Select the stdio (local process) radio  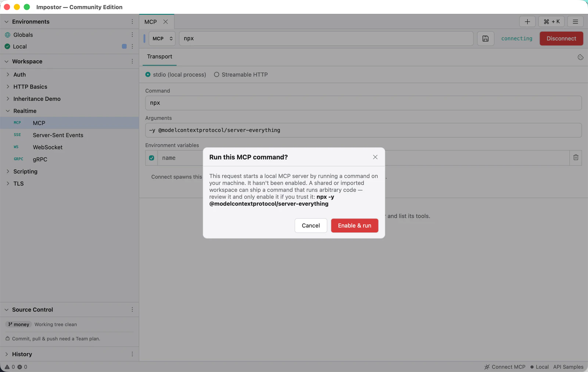coord(148,75)
